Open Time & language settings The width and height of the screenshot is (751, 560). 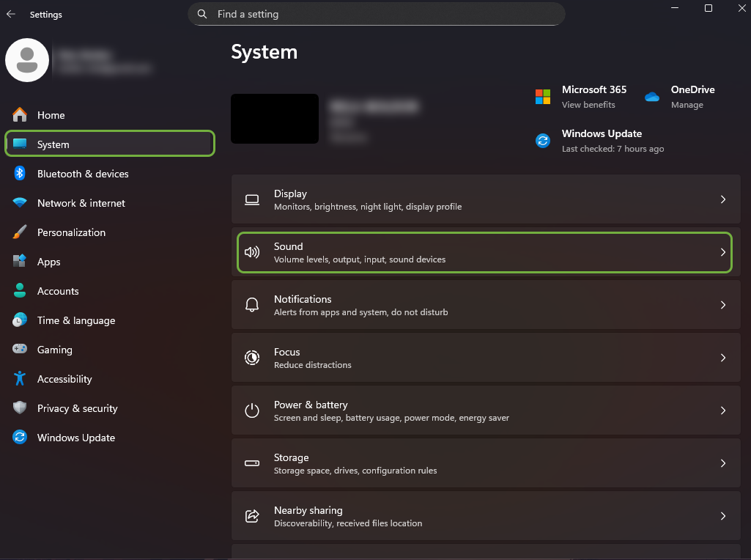[76, 320]
